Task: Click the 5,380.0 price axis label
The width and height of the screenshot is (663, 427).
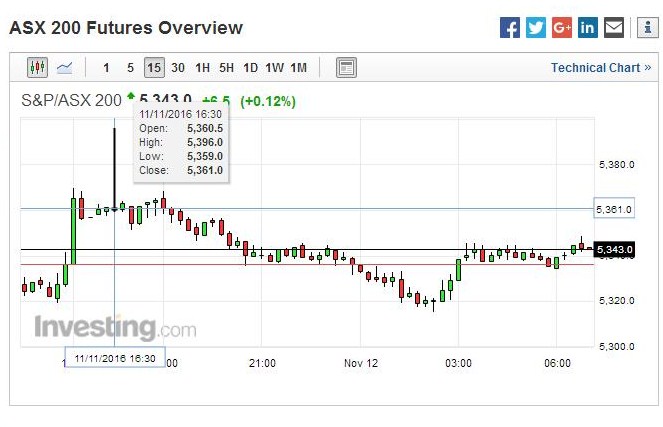Action: coord(616,164)
